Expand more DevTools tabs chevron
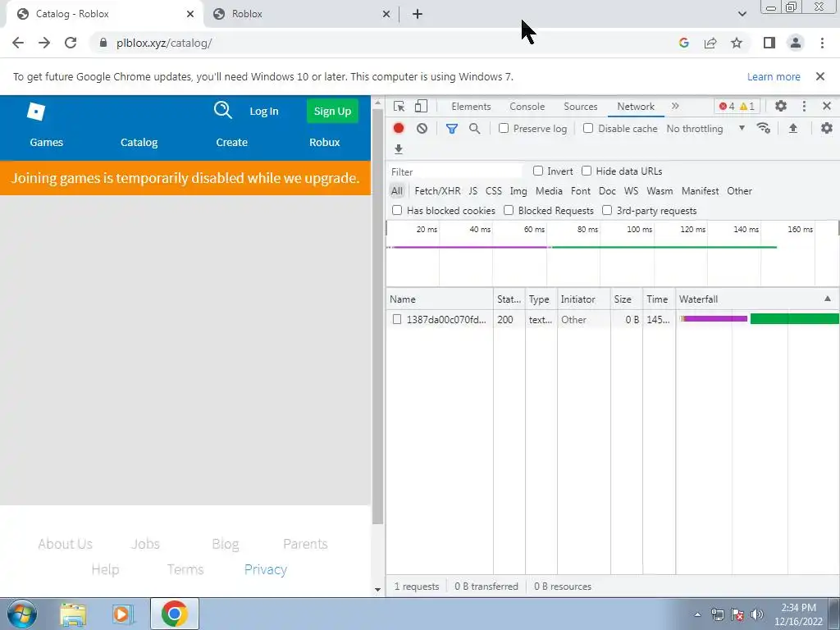The width and height of the screenshot is (840, 630). (675, 106)
